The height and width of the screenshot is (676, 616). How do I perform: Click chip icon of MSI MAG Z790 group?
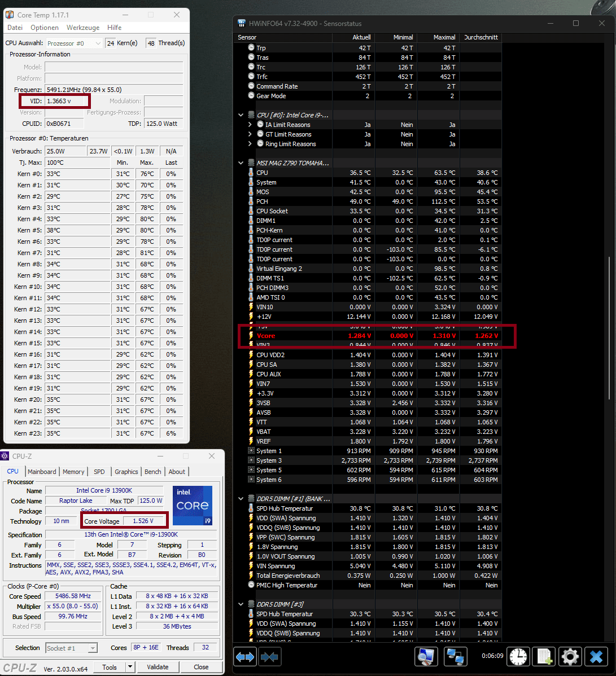pos(251,163)
